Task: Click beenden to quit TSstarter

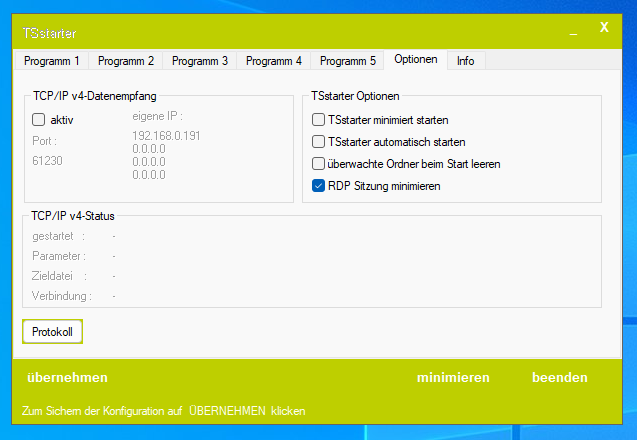Action: pyautogui.click(x=560, y=377)
